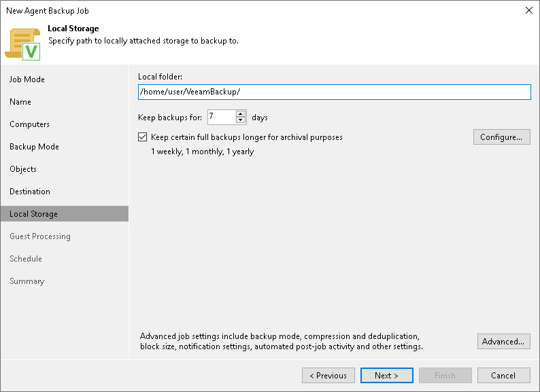Go to the Objects step
This screenshot has width=540, height=392.
click(23, 169)
